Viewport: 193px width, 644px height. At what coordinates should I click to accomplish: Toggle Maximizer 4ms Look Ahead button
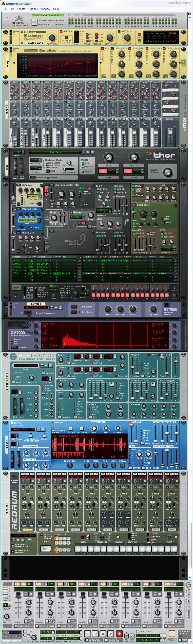point(66,38)
